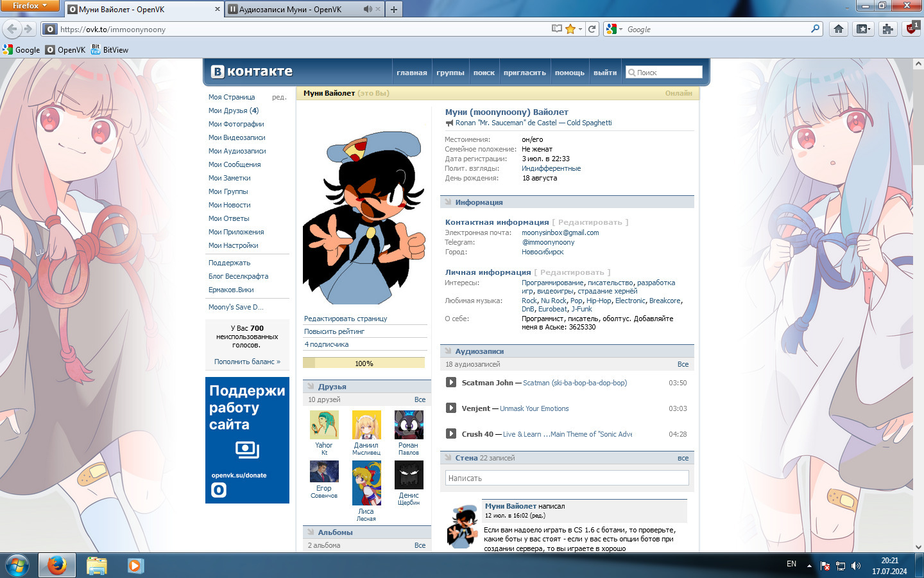Image resolution: width=924 pixels, height=578 pixels.
Task: Open the bookmarks toolbar menu button
Action: [x=863, y=29]
